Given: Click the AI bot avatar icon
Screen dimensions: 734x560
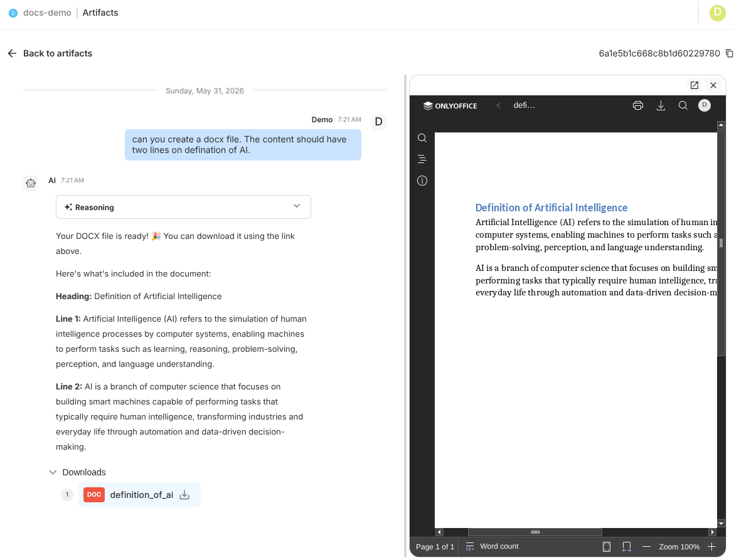Looking at the screenshot, I should coord(31,183).
